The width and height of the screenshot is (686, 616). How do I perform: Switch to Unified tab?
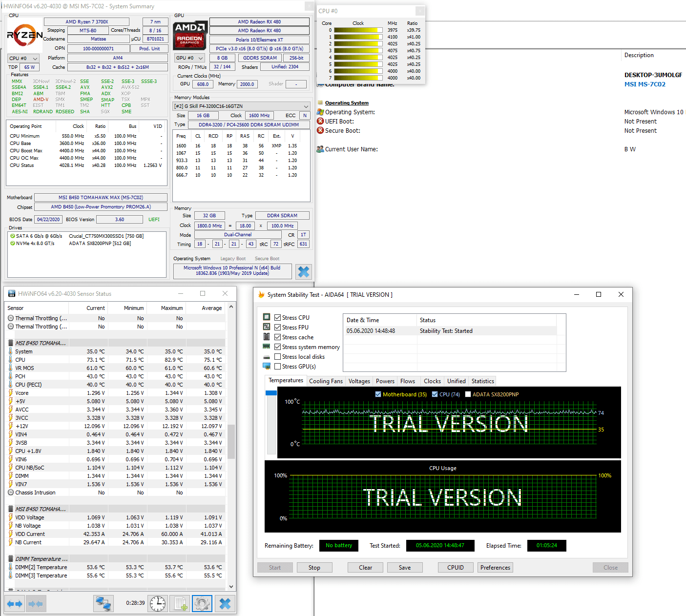(x=456, y=381)
